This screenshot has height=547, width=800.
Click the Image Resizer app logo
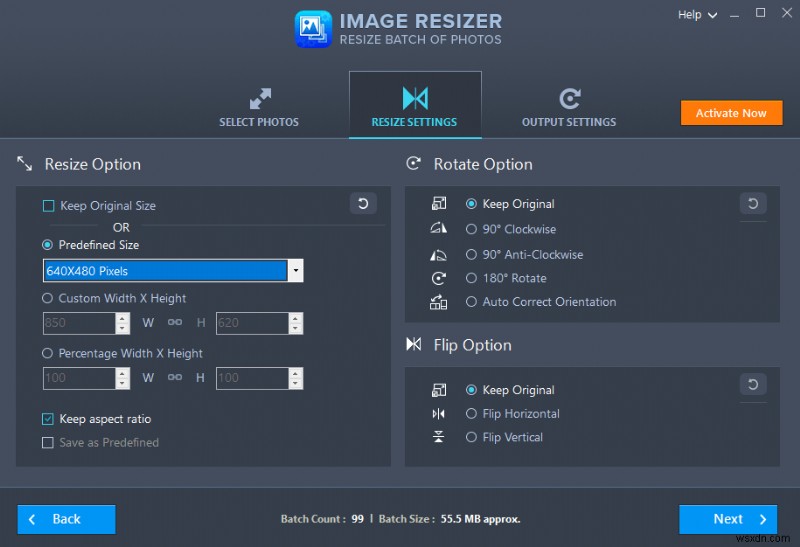[313, 29]
